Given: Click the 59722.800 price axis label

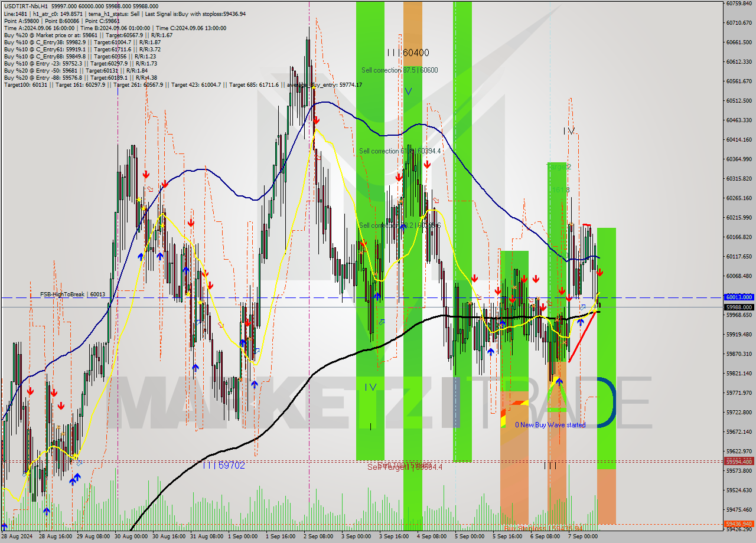Looking at the screenshot, I should pyautogui.click(x=739, y=412).
